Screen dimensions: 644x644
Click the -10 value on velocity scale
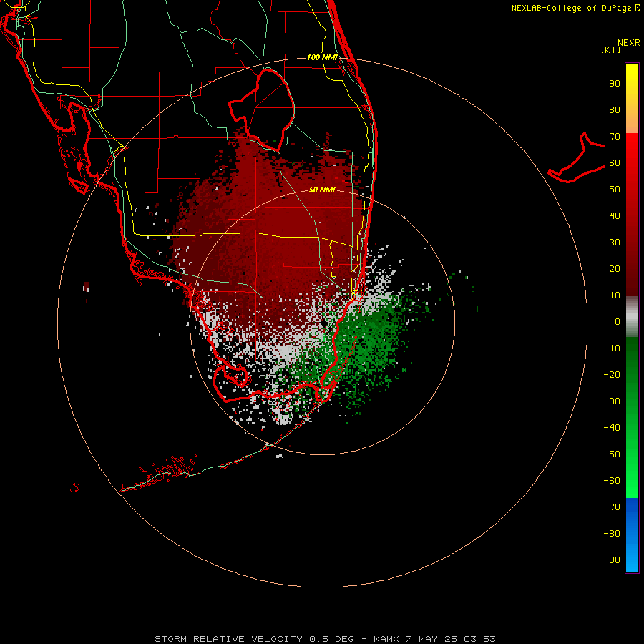(612, 348)
